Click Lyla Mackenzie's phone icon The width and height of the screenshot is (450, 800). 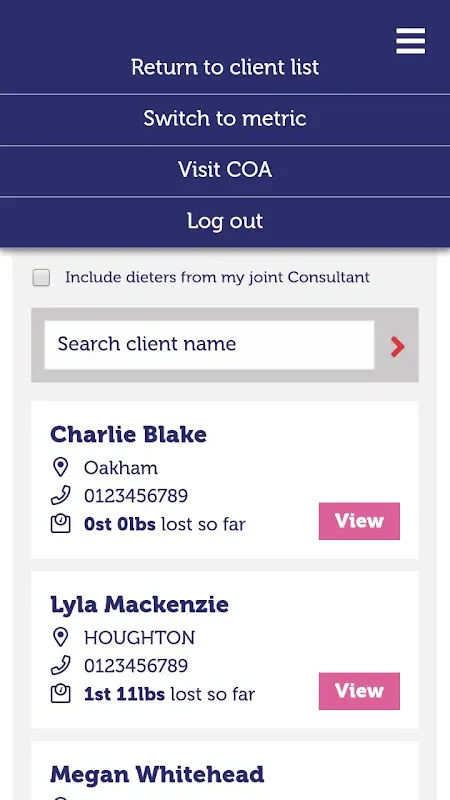[60, 665]
